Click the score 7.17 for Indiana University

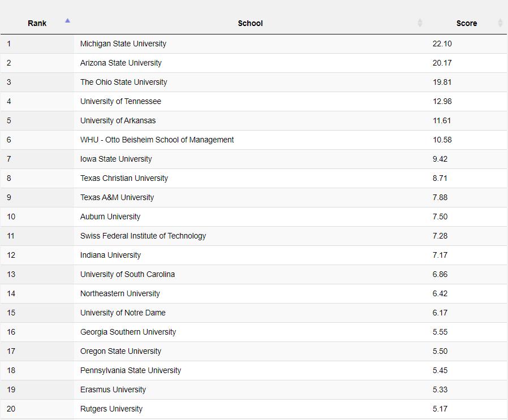pyautogui.click(x=440, y=256)
